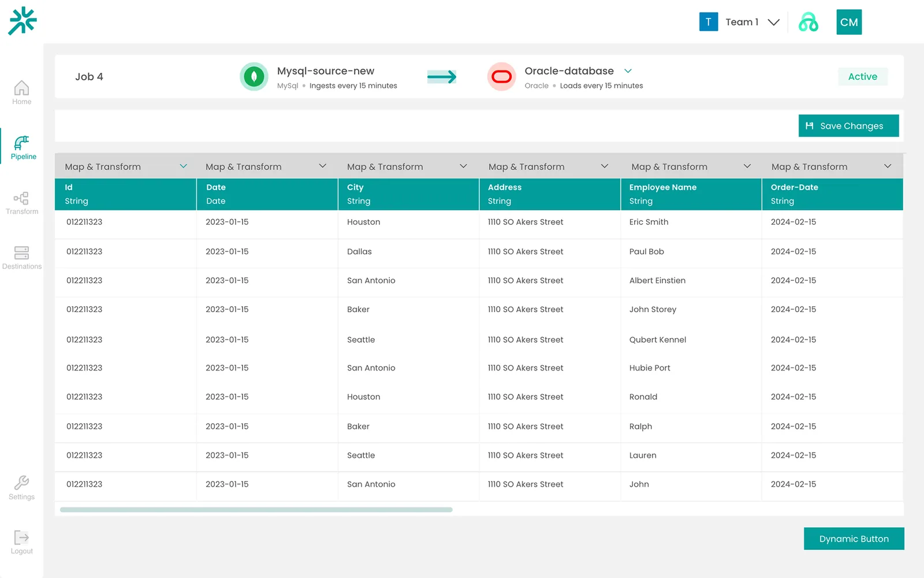Click the Ingests every 15 minutes label
Screen dimensions: 924x578
pyautogui.click(x=353, y=86)
